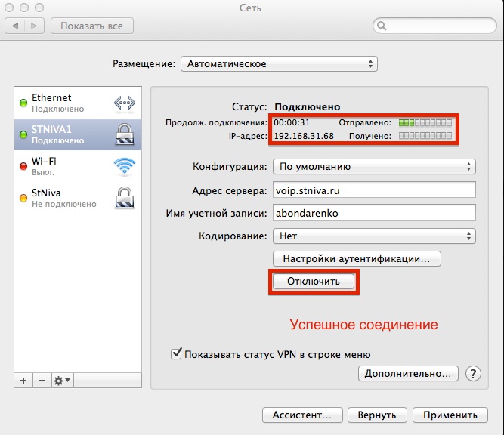Remove selected service with minus button
The height and width of the screenshot is (435, 504).
pyautogui.click(x=42, y=381)
